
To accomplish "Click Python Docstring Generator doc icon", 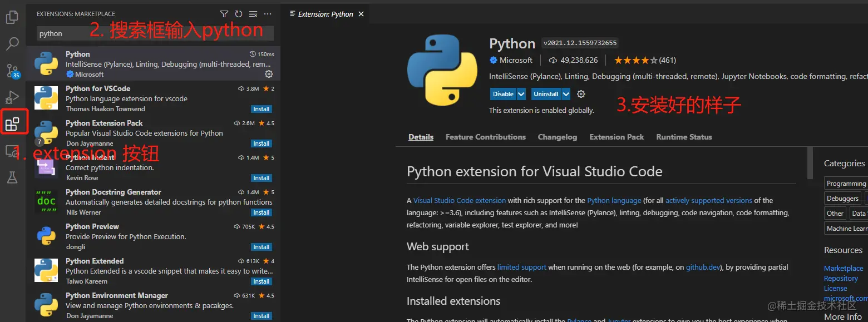I will [46, 201].
